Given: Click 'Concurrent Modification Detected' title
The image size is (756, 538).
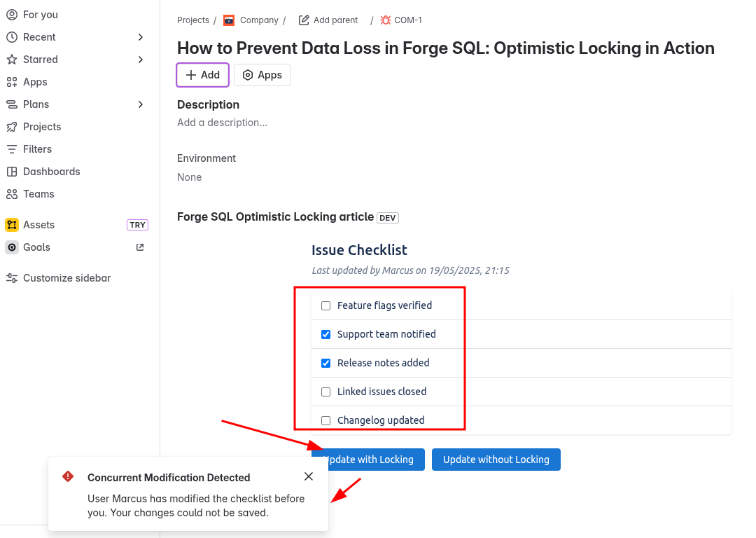Looking at the screenshot, I should pyautogui.click(x=169, y=478).
